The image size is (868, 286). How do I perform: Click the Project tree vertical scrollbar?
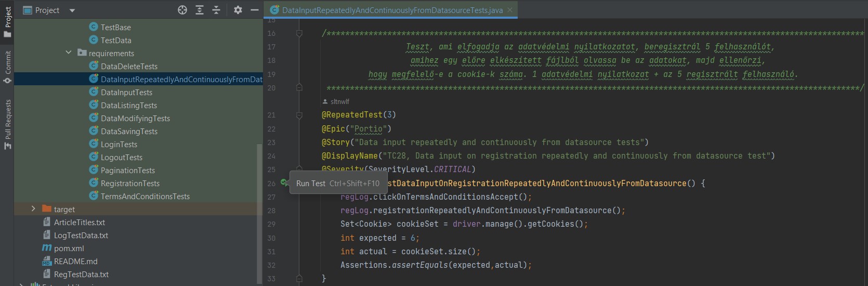pyautogui.click(x=260, y=213)
